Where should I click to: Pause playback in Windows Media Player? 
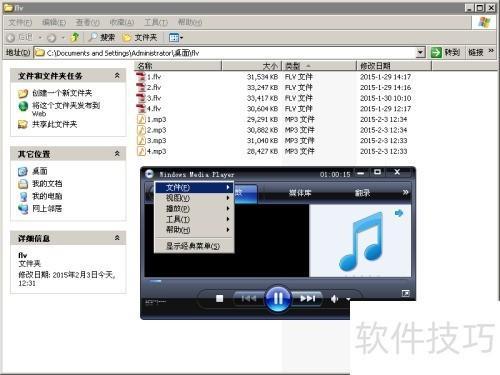click(x=278, y=298)
